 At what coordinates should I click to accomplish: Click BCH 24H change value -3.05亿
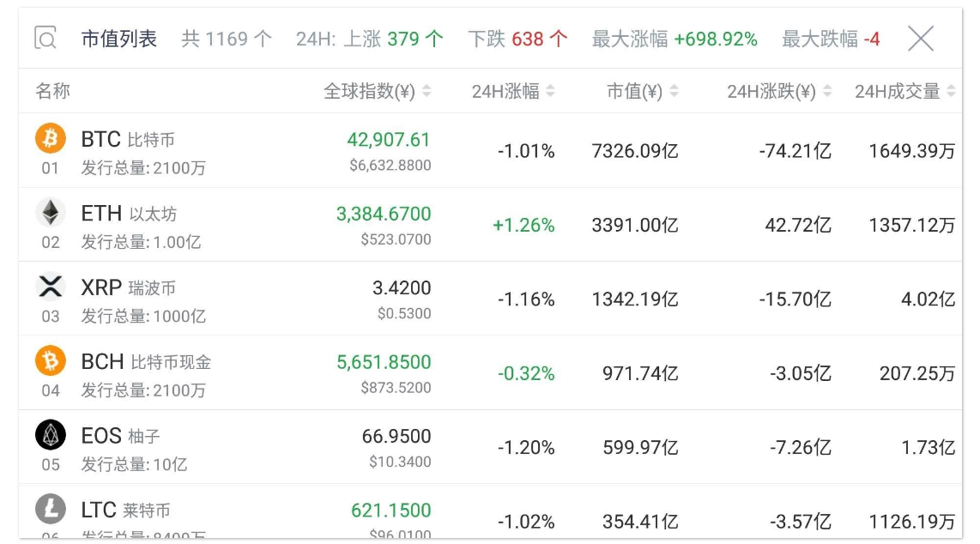801,373
